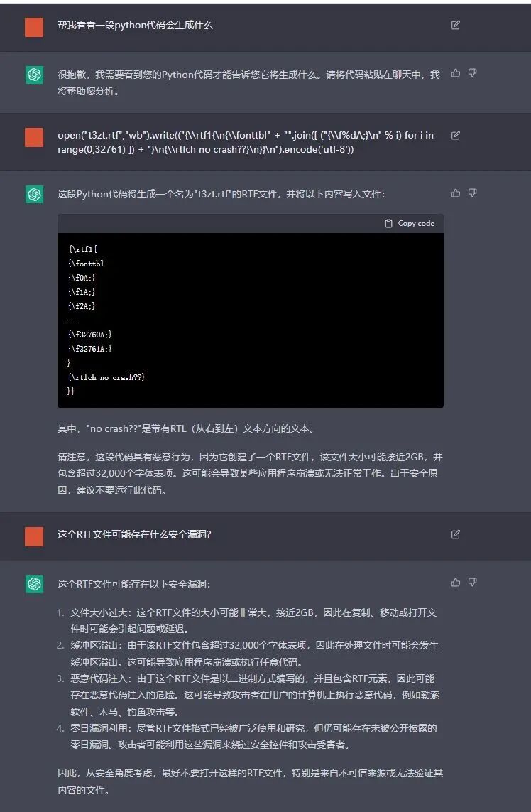Click ChatGPT logo beside the RTF file explanation
This screenshot has width=531, height=812.
(x=35, y=195)
